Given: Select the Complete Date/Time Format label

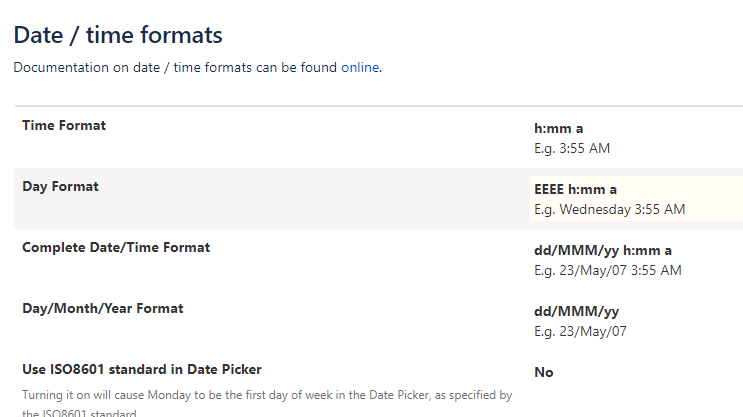Looking at the screenshot, I should coord(116,247).
